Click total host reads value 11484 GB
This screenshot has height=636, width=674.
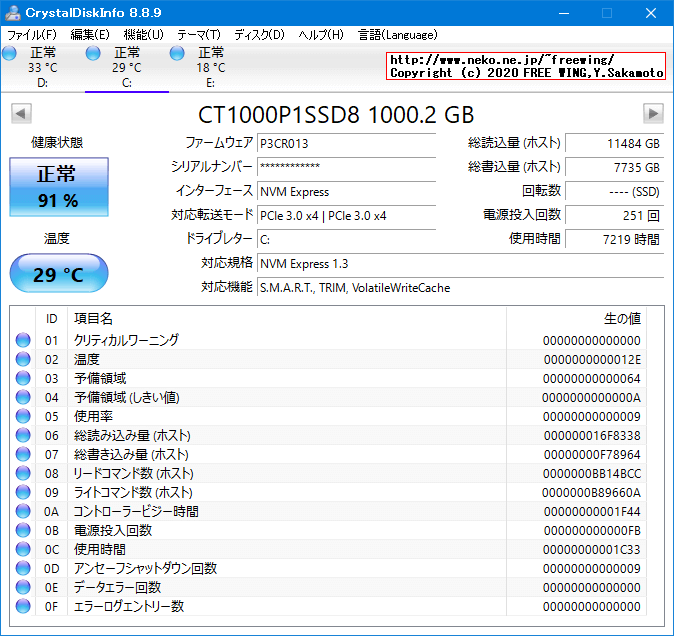coord(614,143)
